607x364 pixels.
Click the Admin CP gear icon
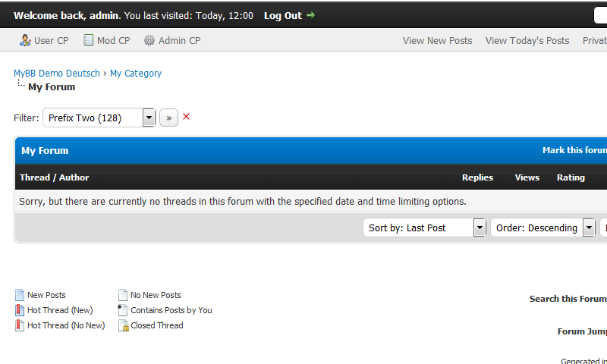(x=149, y=40)
